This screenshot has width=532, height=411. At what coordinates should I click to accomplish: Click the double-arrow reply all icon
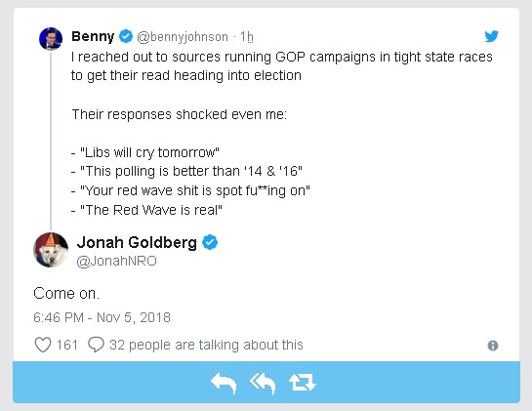tap(263, 384)
